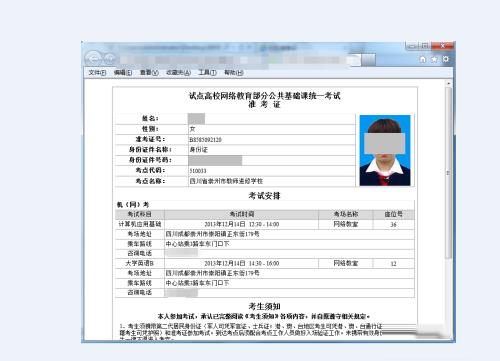
Task: Click the 座位号 column header
Action: (x=394, y=214)
